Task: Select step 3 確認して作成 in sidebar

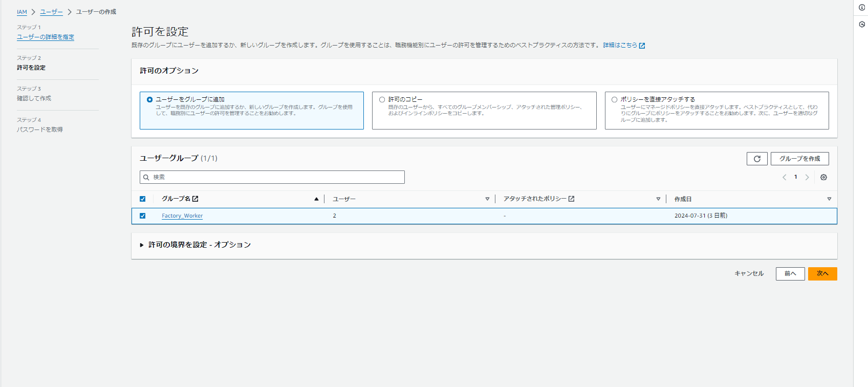Action: point(34,98)
